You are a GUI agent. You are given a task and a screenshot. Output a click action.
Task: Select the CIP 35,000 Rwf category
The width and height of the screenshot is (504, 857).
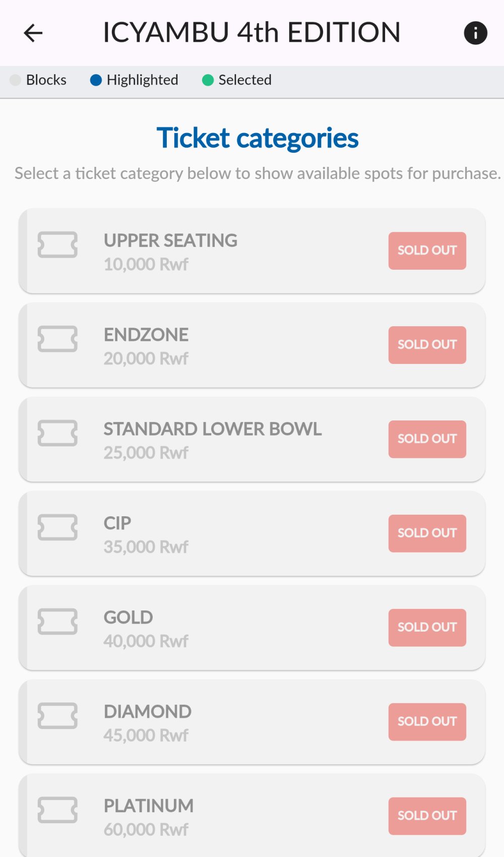pos(252,533)
